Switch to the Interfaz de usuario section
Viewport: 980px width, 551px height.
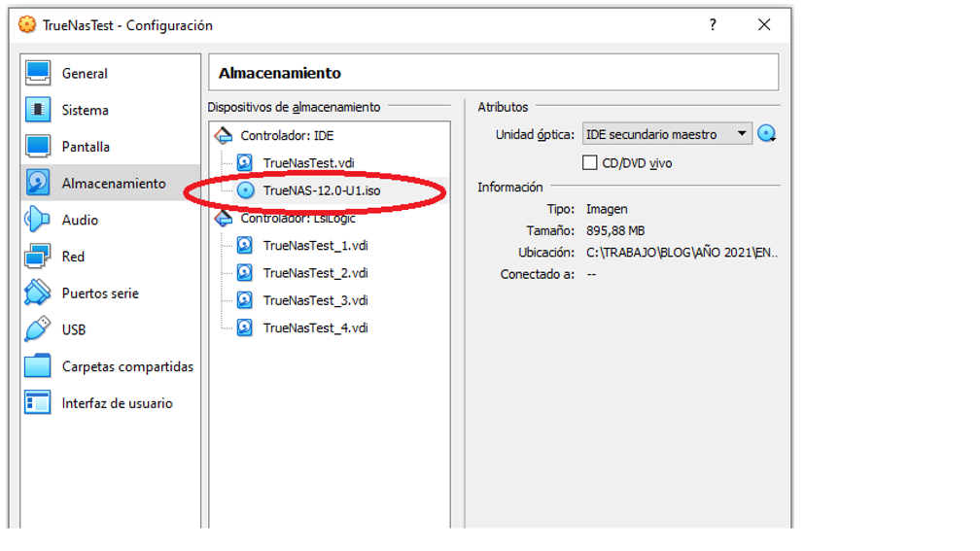[x=117, y=403]
